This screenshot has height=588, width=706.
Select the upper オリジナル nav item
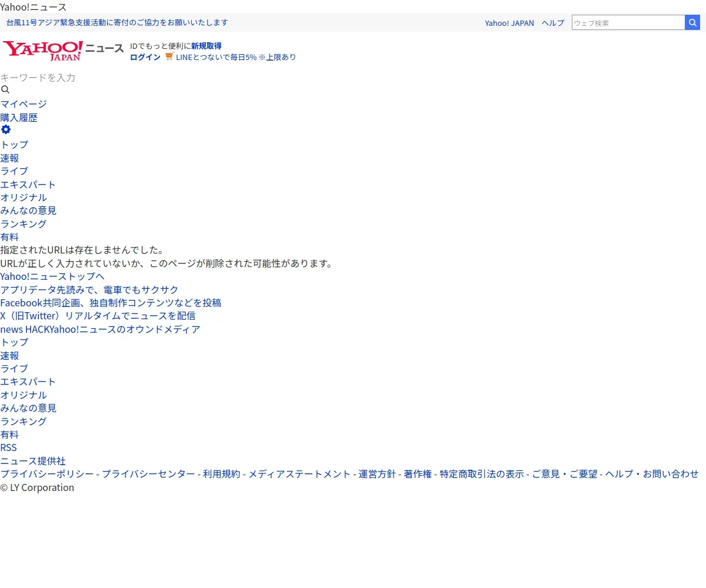24,198
